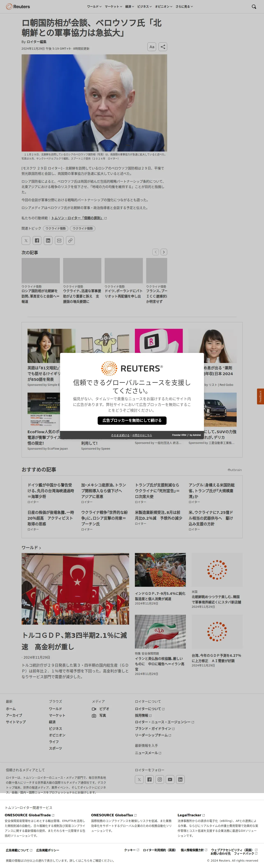Open 台湾、今年のＧＤＰ予測 article
Screen dimensions: 264x868
pyautogui.click(x=216, y=658)
